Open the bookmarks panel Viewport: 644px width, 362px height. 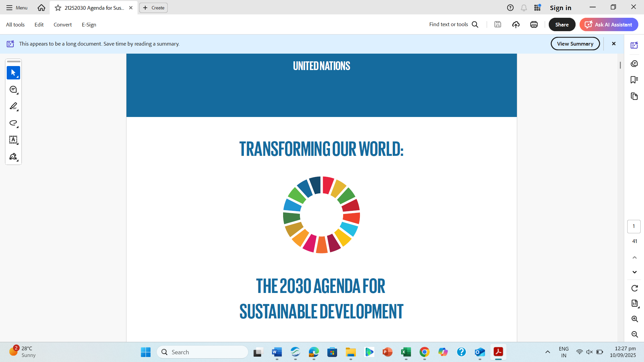pos(634,80)
